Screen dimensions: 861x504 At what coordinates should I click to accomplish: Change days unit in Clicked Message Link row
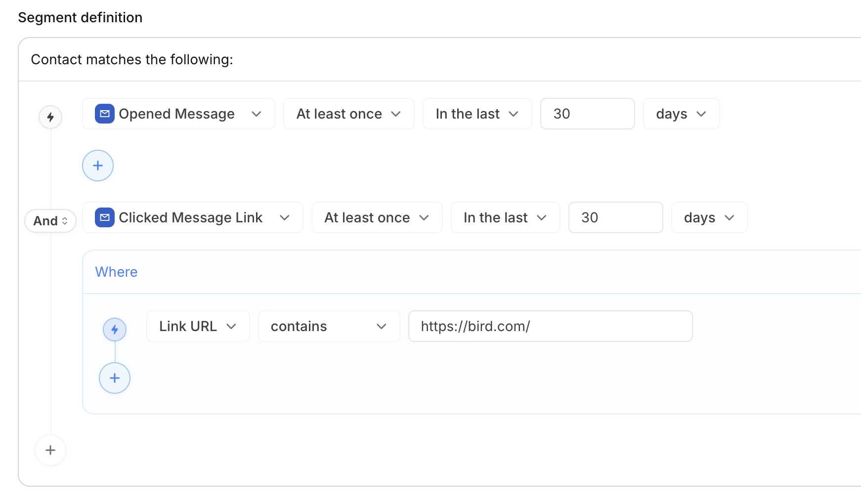click(709, 217)
